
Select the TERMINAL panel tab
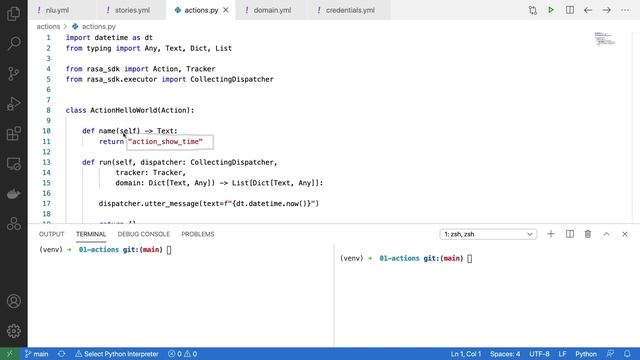click(x=91, y=234)
